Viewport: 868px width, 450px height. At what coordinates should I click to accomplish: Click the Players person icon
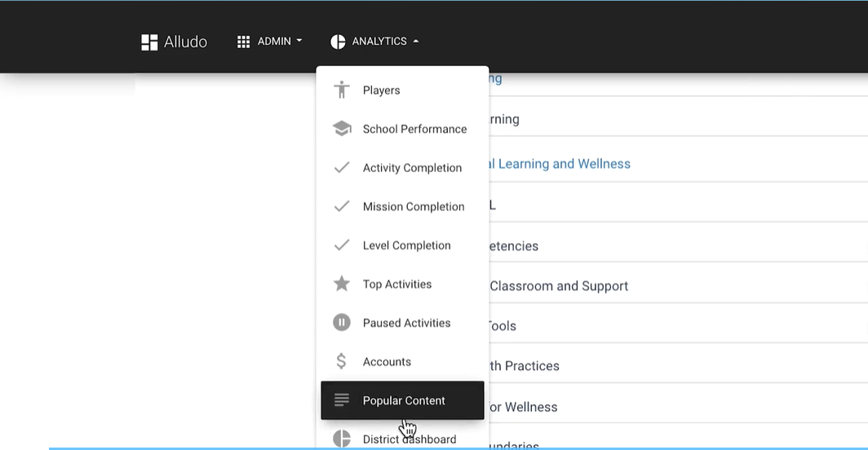342,90
